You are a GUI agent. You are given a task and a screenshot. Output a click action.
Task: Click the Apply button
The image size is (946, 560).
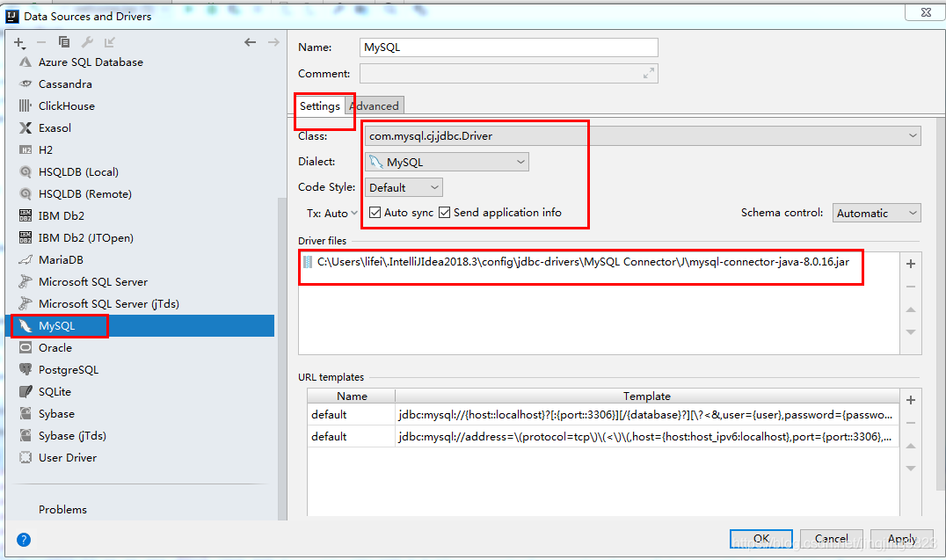(x=902, y=538)
